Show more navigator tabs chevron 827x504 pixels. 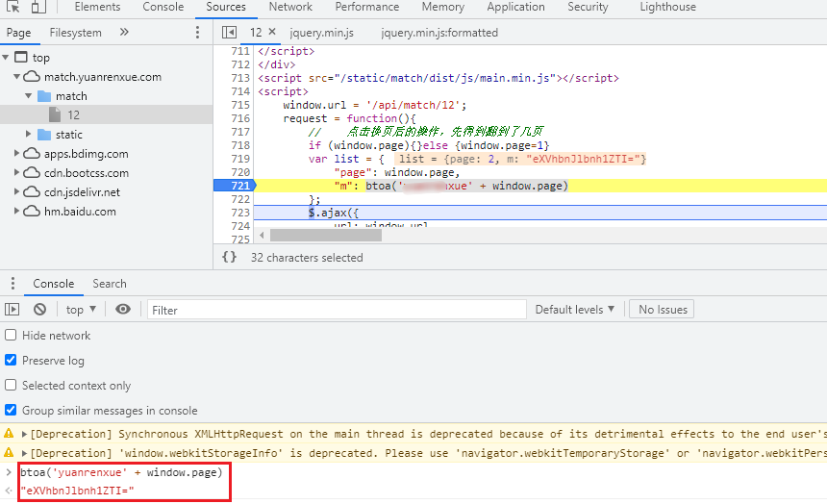[x=124, y=32]
